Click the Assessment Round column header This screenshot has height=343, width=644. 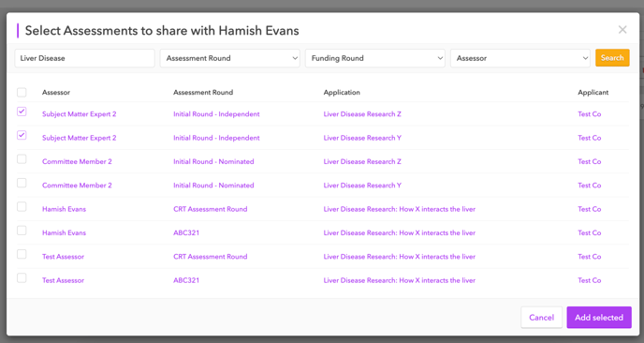click(x=203, y=93)
